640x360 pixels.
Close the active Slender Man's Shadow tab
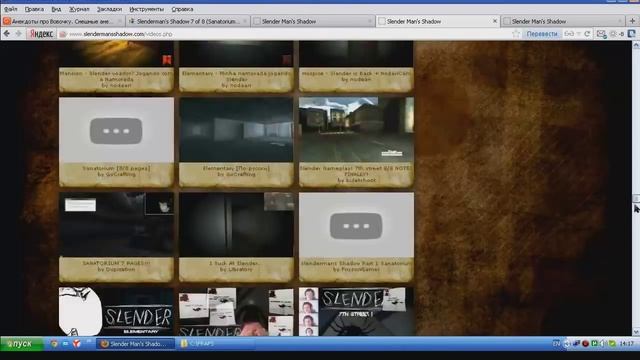coord(495,21)
